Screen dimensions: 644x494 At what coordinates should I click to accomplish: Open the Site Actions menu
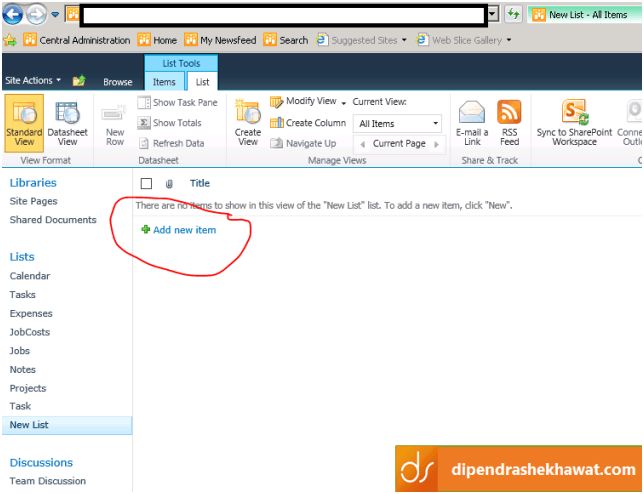[33, 80]
